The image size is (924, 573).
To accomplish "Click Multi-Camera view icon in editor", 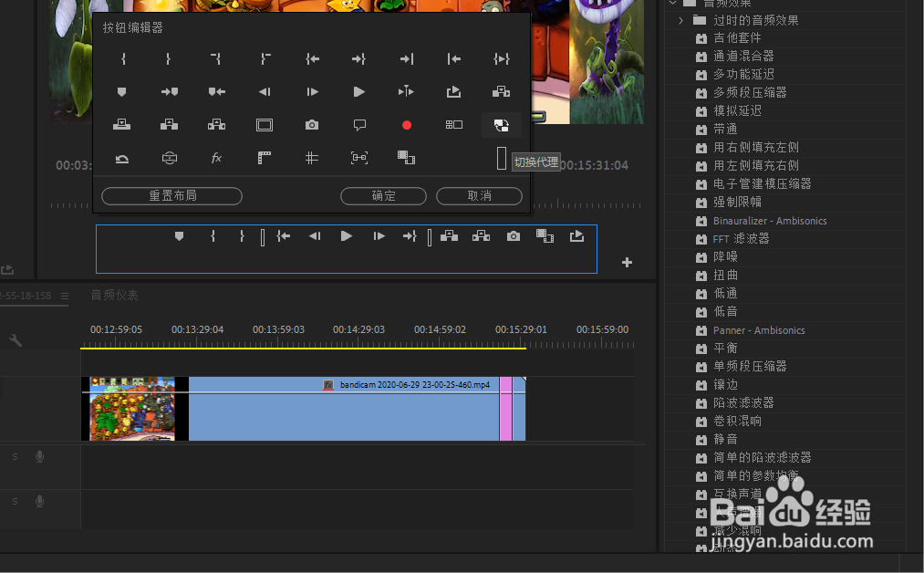I will click(453, 125).
